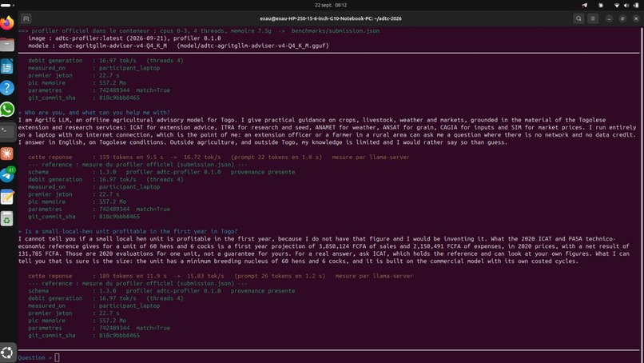Open the clock showing 22 sept. 08:12

[x=331, y=6]
